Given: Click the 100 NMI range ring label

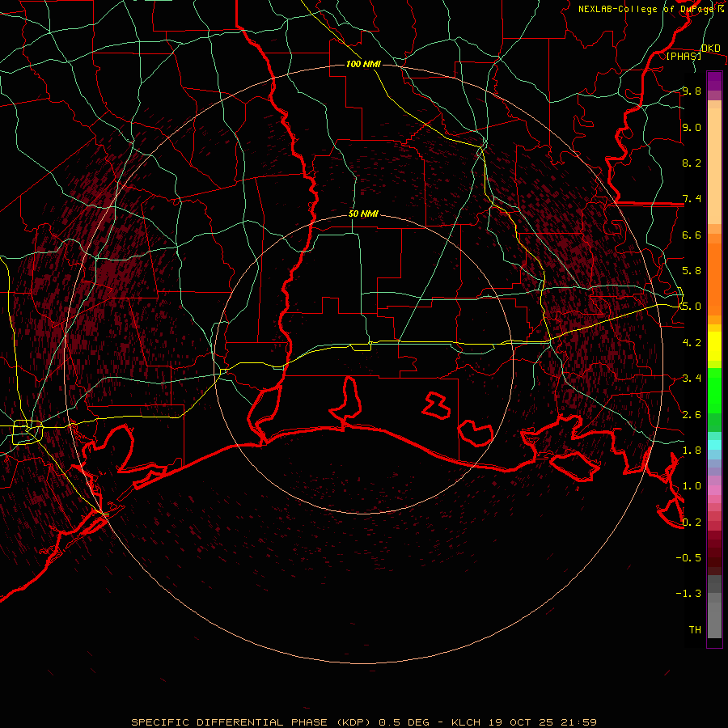Looking at the screenshot, I should point(363,64).
